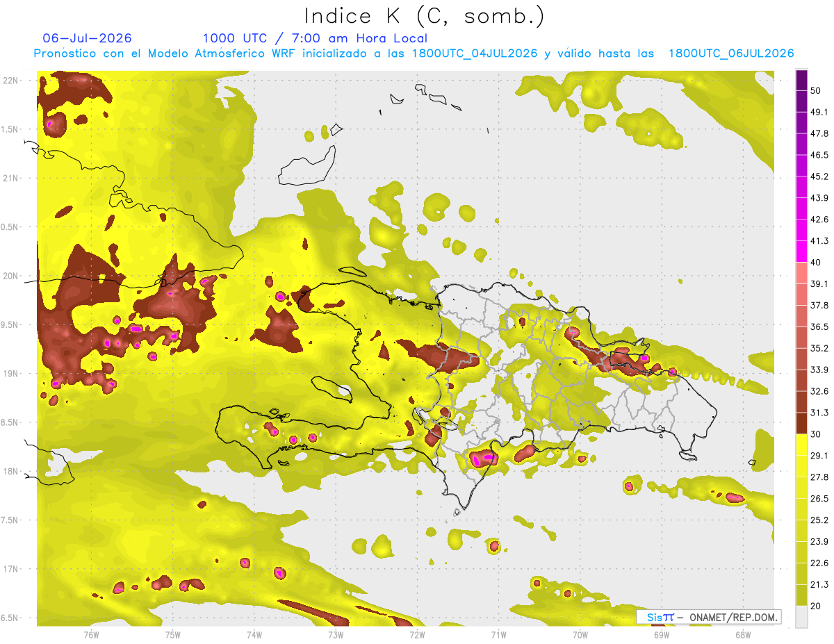The width and height of the screenshot is (834, 644).
Task: Click the colorbar value 45.2
Action: pos(819,176)
